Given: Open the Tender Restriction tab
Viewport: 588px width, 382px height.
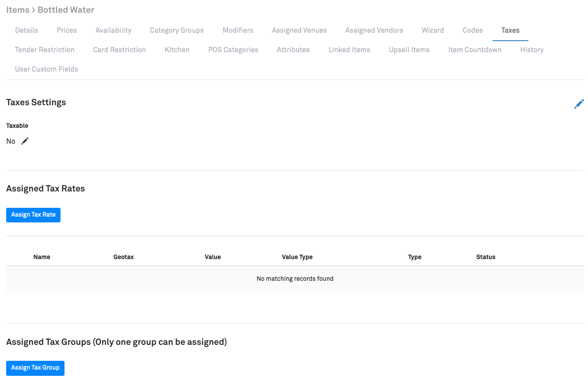Looking at the screenshot, I should [x=45, y=50].
